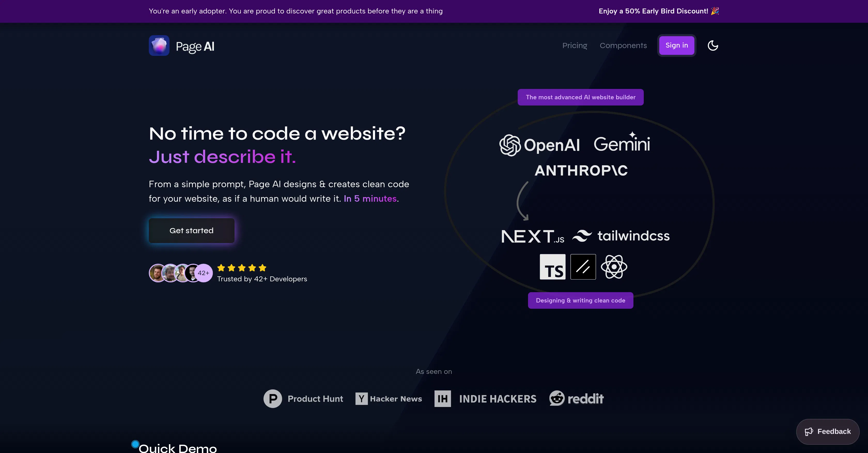Select the Indie Hackers logo
The height and width of the screenshot is (453, 868).
(x=486, y=398)
